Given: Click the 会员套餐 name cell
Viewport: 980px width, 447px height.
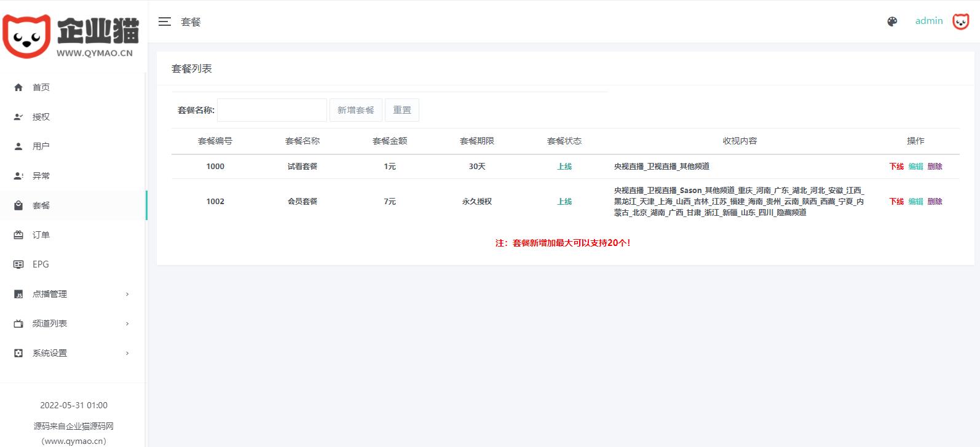Looking at the screenshot, I should click(x=302, y=202).
